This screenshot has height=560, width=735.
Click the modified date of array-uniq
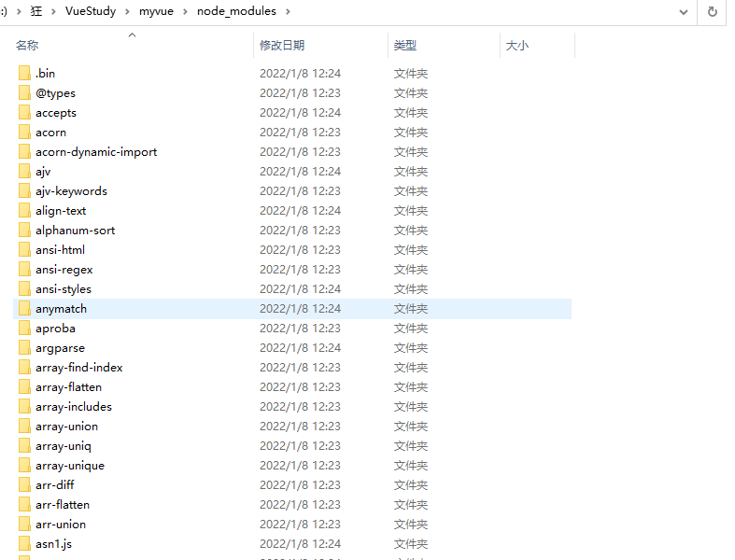click(300, 446)
